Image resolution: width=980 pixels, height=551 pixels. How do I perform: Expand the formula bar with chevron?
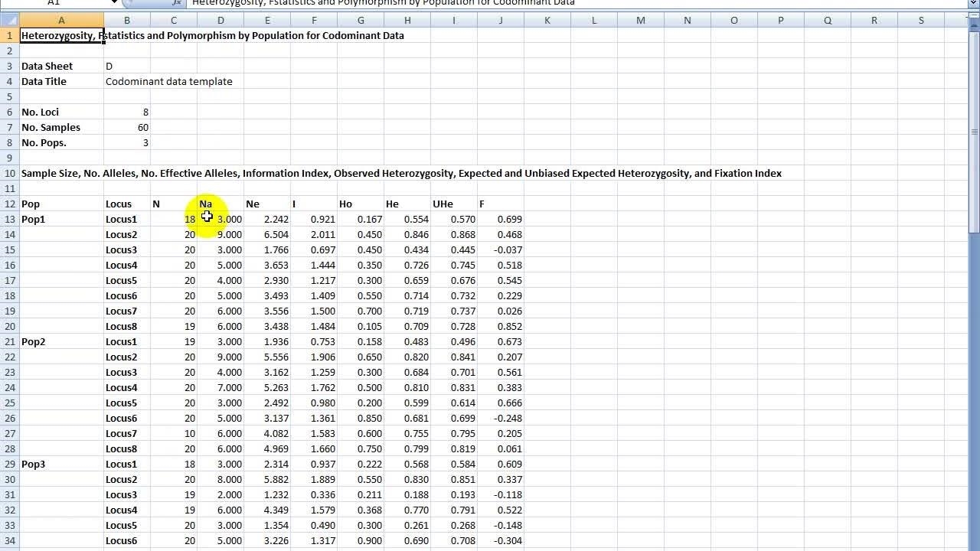pos(973,3)
